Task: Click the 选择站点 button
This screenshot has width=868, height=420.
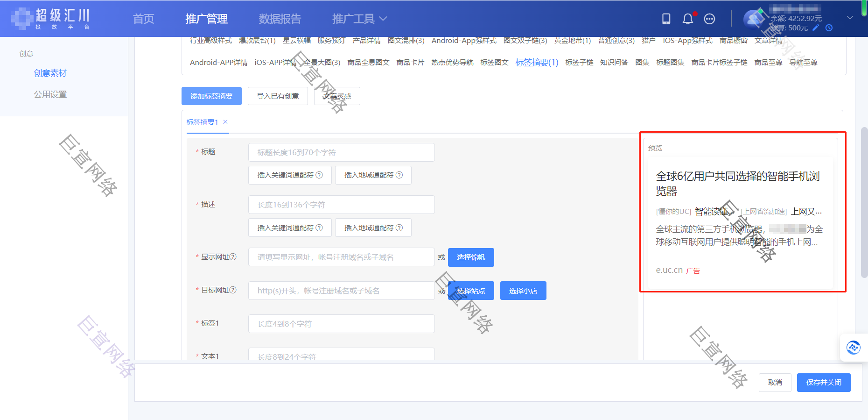Action: pyautogui.click(x=471, y=291)
